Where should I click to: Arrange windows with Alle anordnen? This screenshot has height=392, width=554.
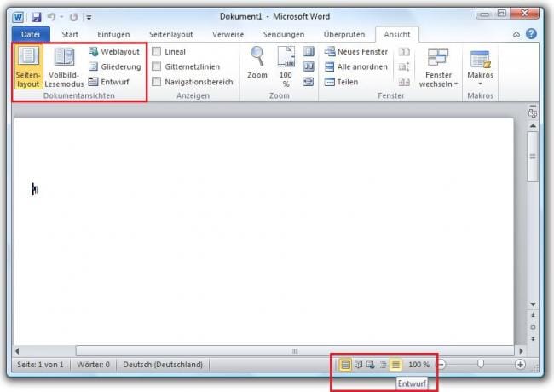pos(355,66)
